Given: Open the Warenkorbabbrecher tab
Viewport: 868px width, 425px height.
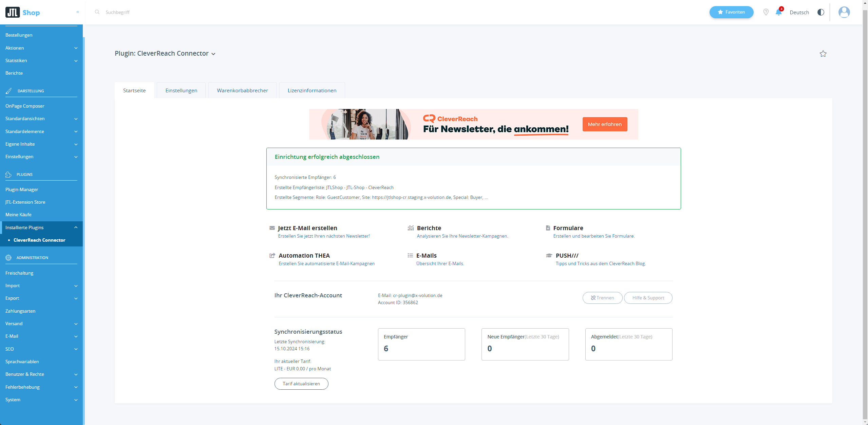Looking at the screenshot, I should [242, 90].
